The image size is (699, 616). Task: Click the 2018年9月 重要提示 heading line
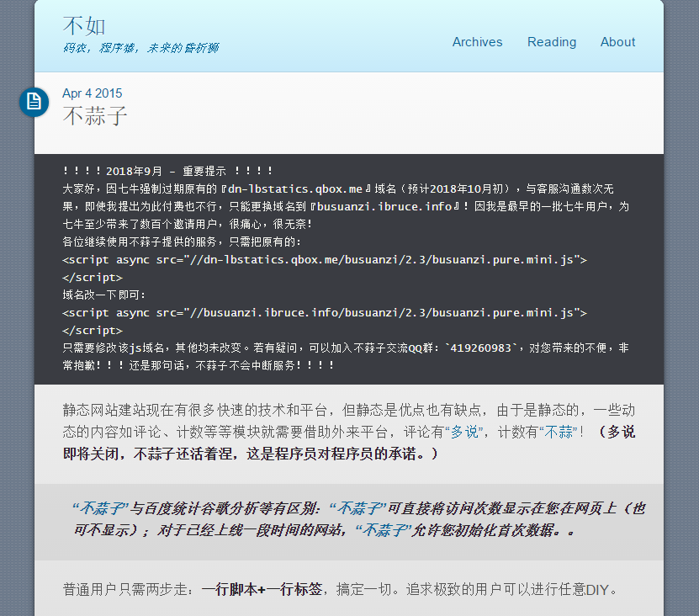[x=167, y=171]
